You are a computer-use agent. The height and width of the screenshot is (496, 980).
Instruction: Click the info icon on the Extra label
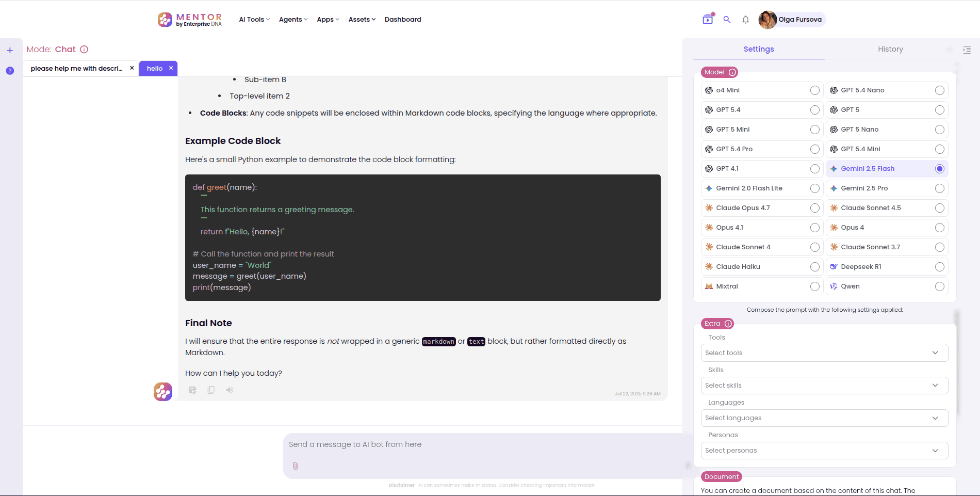point(728,324)
